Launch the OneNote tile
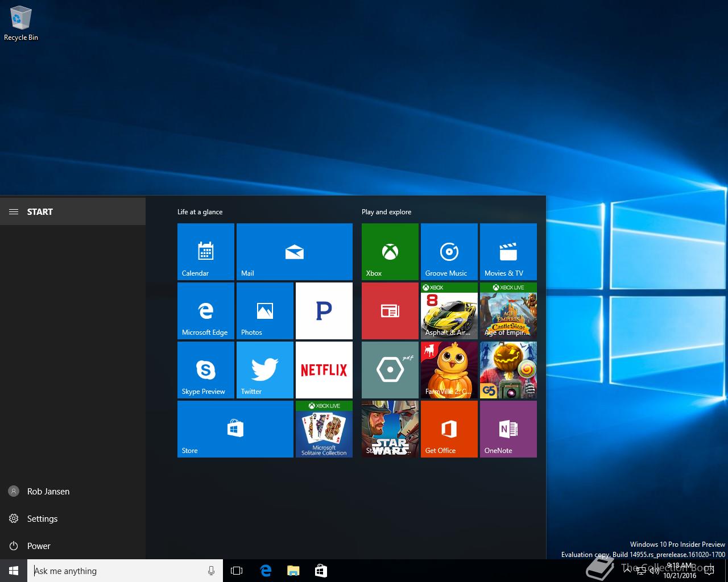The height and width of the screenshot is (582, 728). (x=508, y=429)
